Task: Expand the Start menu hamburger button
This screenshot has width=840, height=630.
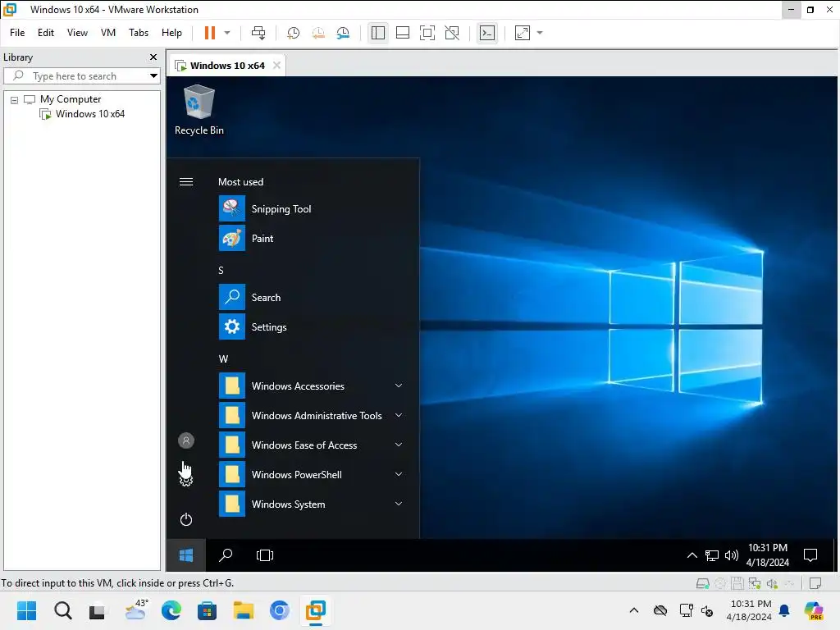Action: pyautogui.click(x=186, y=181)
